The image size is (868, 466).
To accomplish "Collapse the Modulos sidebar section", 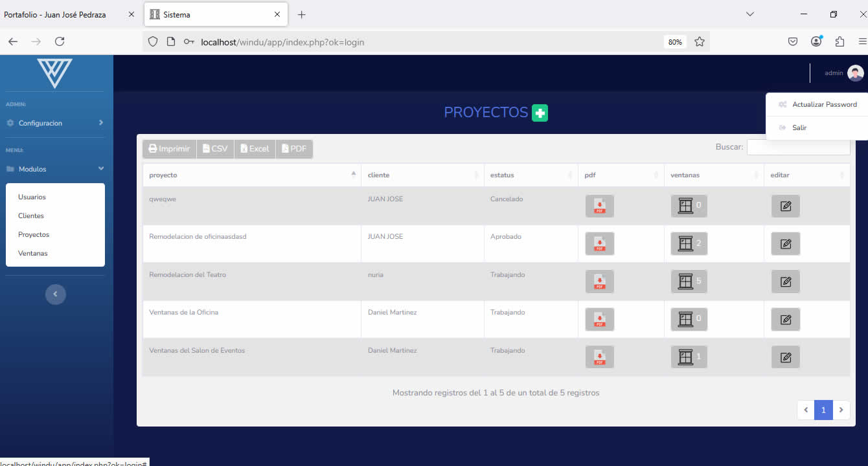I will [x=55, y=169].
